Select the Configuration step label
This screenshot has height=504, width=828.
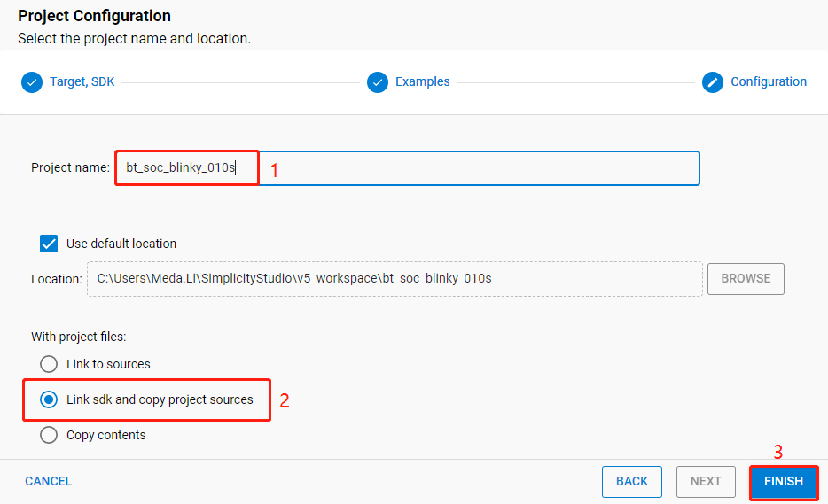768,81
